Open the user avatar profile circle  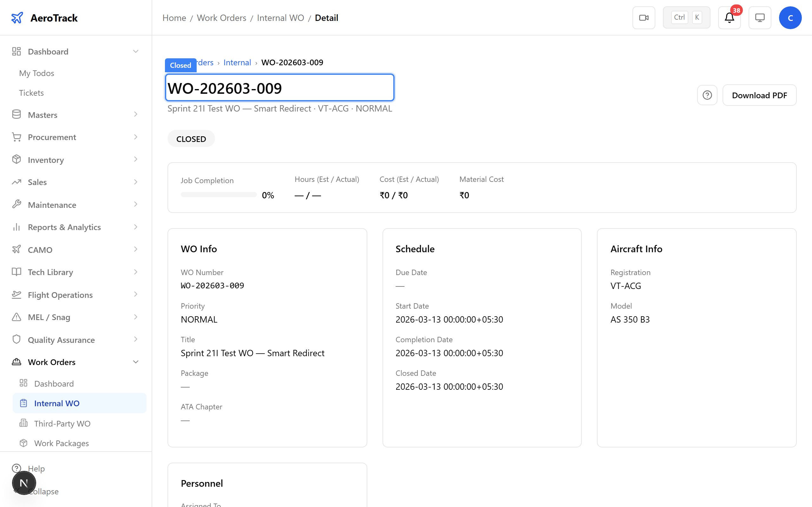pos(790,17)
